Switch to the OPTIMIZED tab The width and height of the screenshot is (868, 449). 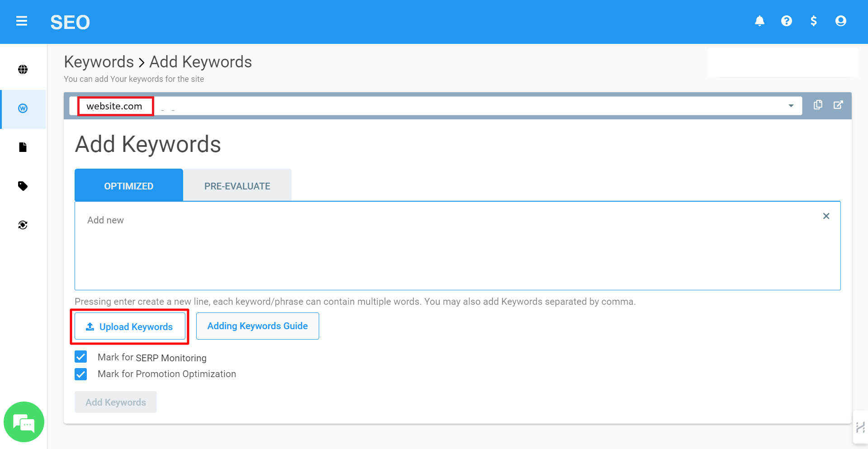(x=129, y=185)
